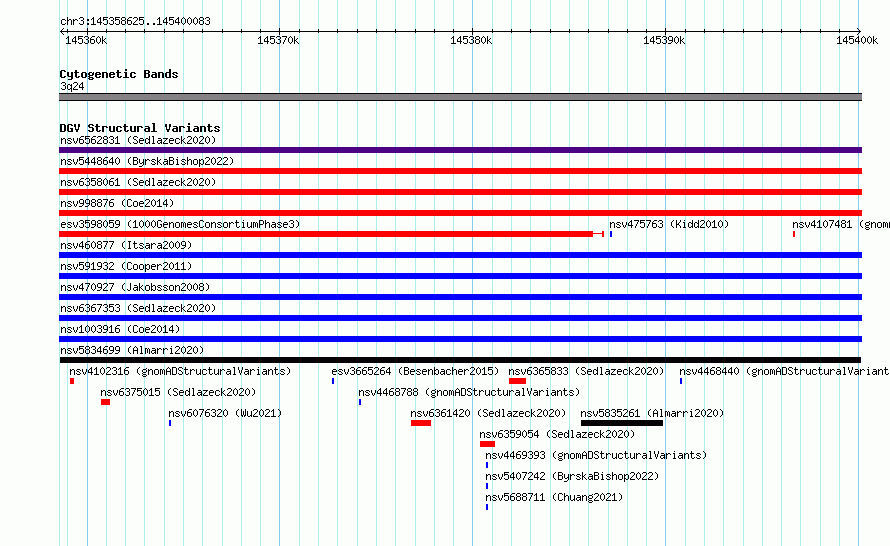
Task: Click the DGV Structural Variants track title
Action: (x=140, y=128)
